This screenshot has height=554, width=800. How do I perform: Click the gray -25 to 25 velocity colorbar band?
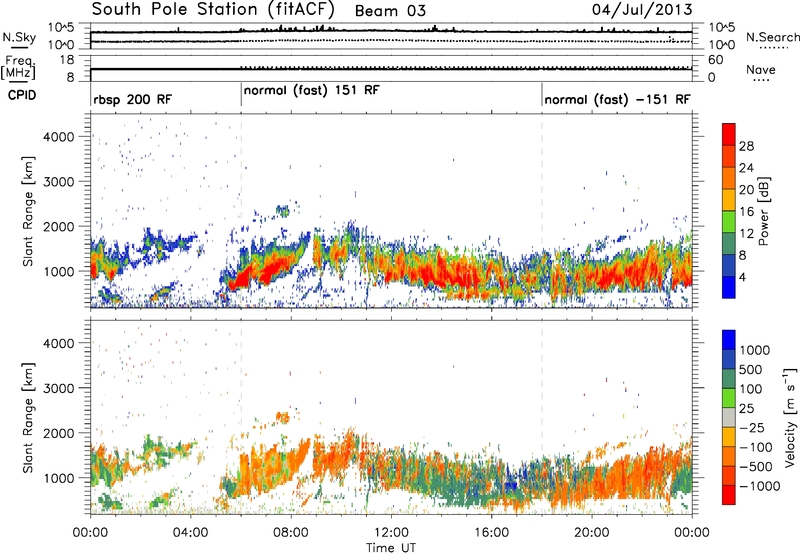[729, 418]
